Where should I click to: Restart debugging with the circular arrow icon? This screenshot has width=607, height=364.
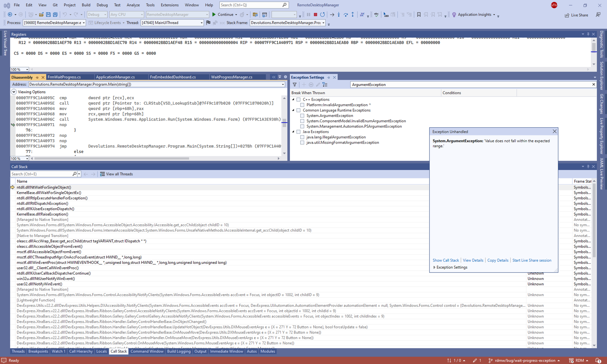(x=322, y=15)
